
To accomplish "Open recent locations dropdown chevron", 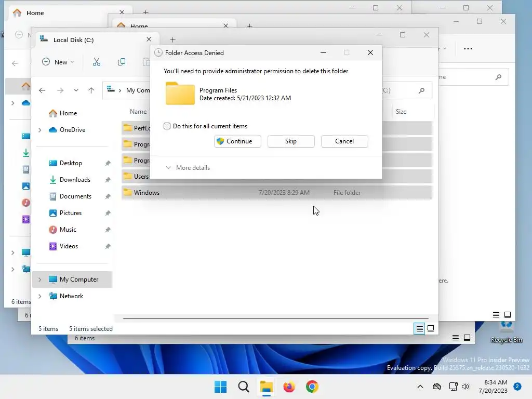I will pyautogui.click(x=76, y=90).
